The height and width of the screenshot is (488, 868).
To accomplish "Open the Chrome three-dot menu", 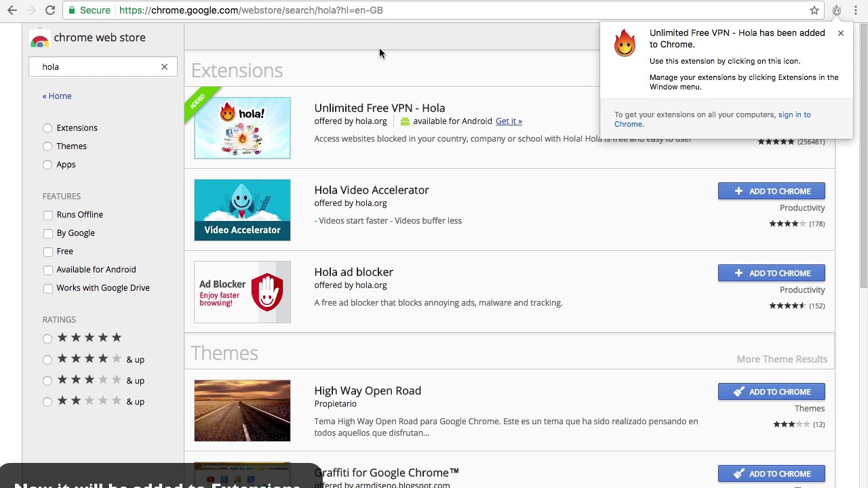I will 856,10.
